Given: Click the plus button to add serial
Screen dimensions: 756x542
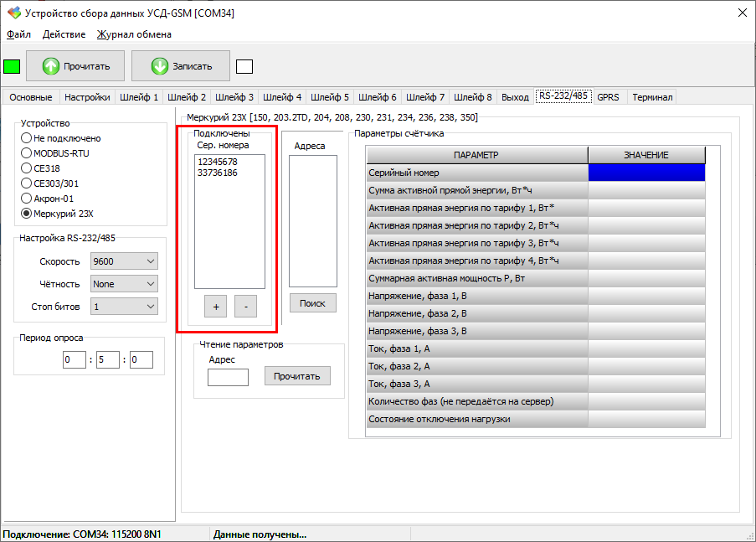Looking at the screenshot, I should pyautogui.click(x=215, y=307).
